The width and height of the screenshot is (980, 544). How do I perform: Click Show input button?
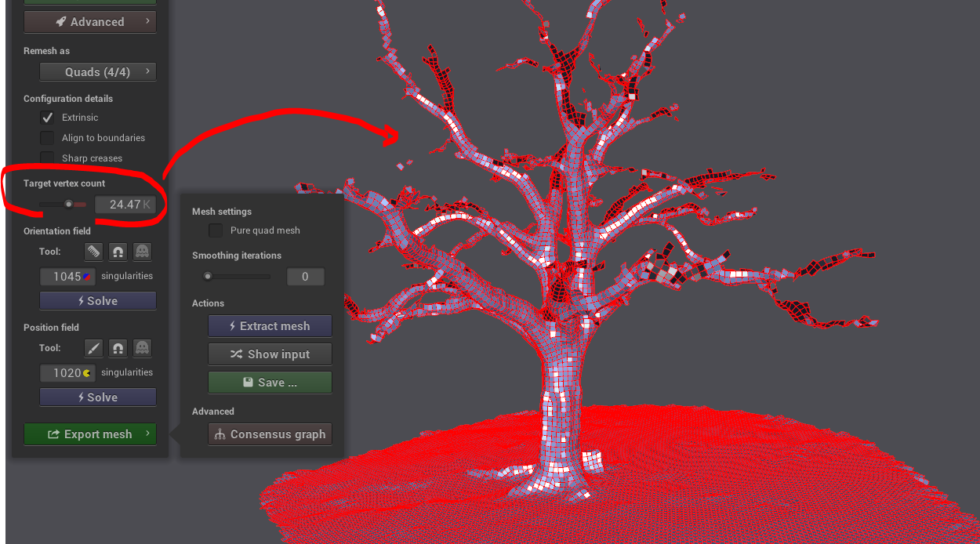(270, 354)
